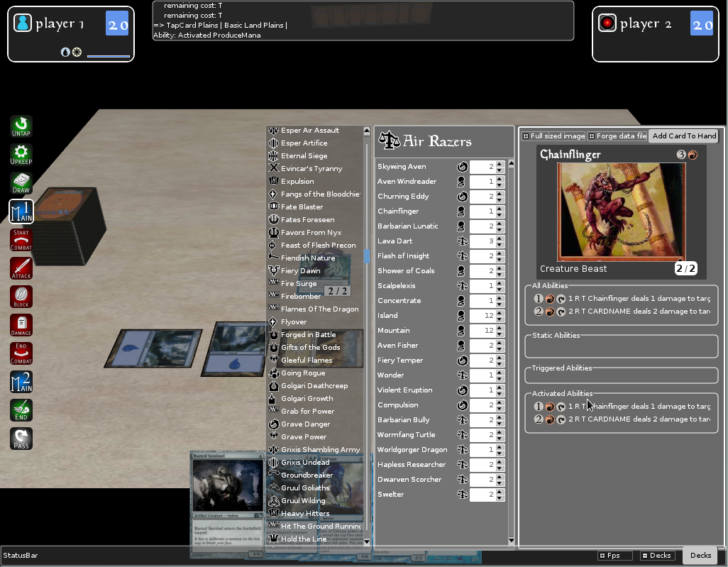Click the End phase icon
This screenshot has width=728, height=567.
21,410
